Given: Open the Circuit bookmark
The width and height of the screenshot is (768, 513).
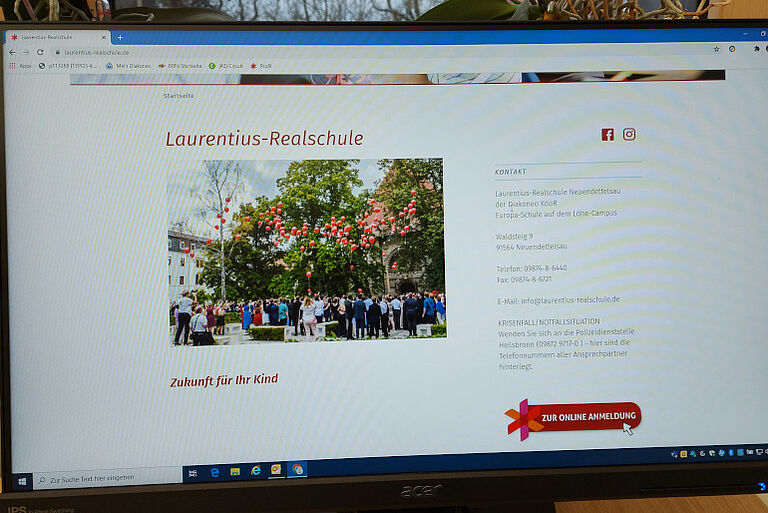Looking at the screenshot, I should 226,66.
